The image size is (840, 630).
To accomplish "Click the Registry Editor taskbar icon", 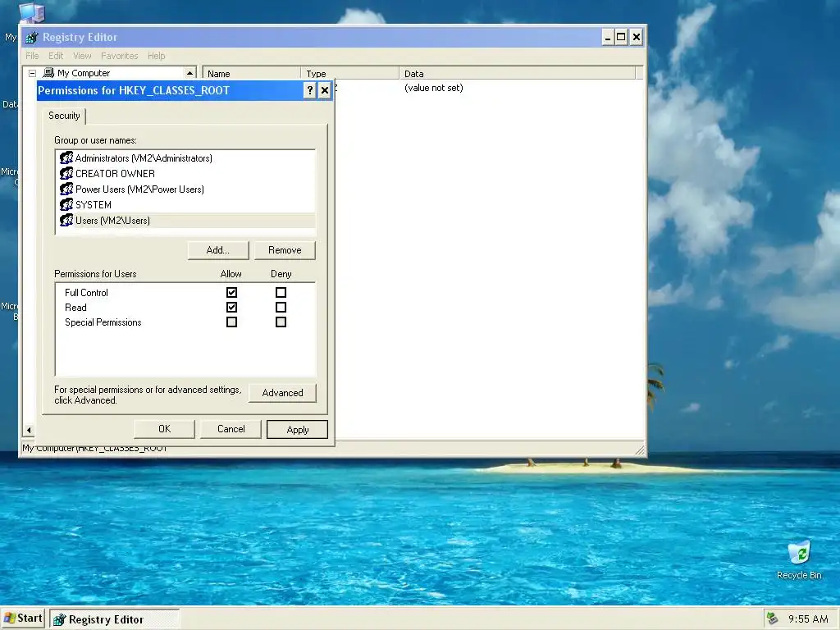I will [x=59, y=619].
